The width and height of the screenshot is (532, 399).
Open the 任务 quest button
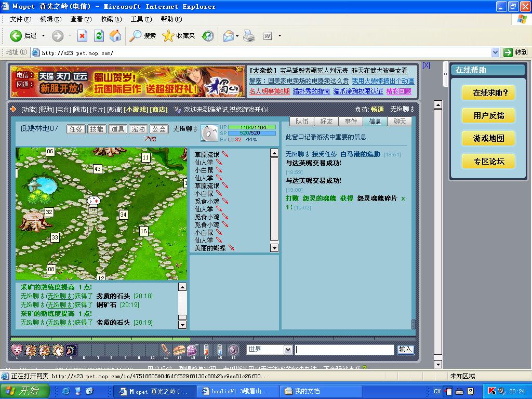pos(76,129)
